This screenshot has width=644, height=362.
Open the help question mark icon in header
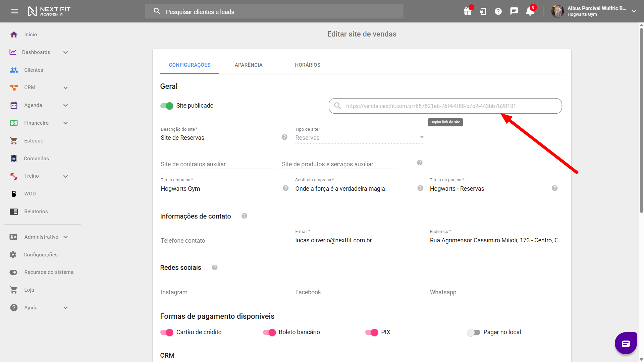click(498, 11)
